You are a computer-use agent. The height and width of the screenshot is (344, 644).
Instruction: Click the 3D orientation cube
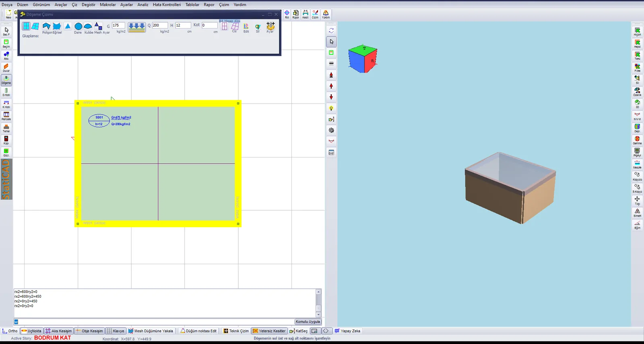pyautogui.click(x=363, y=59)
